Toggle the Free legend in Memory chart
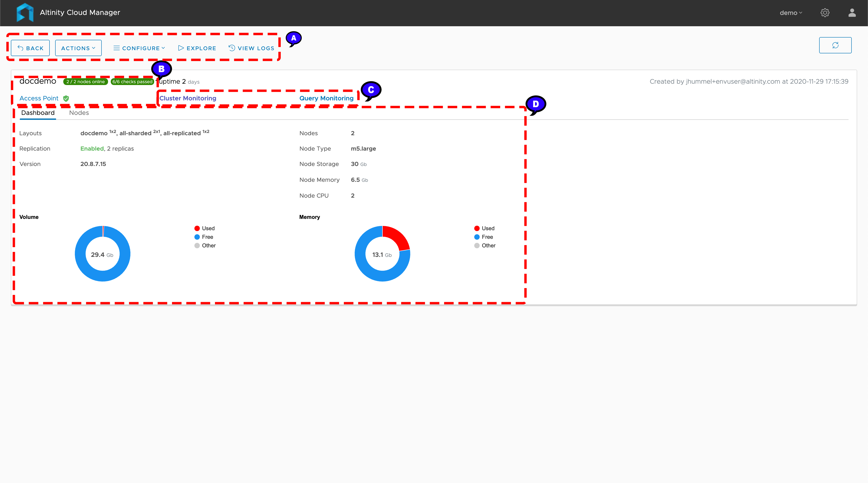Screen dimensions: 868x483 (483, 237)
